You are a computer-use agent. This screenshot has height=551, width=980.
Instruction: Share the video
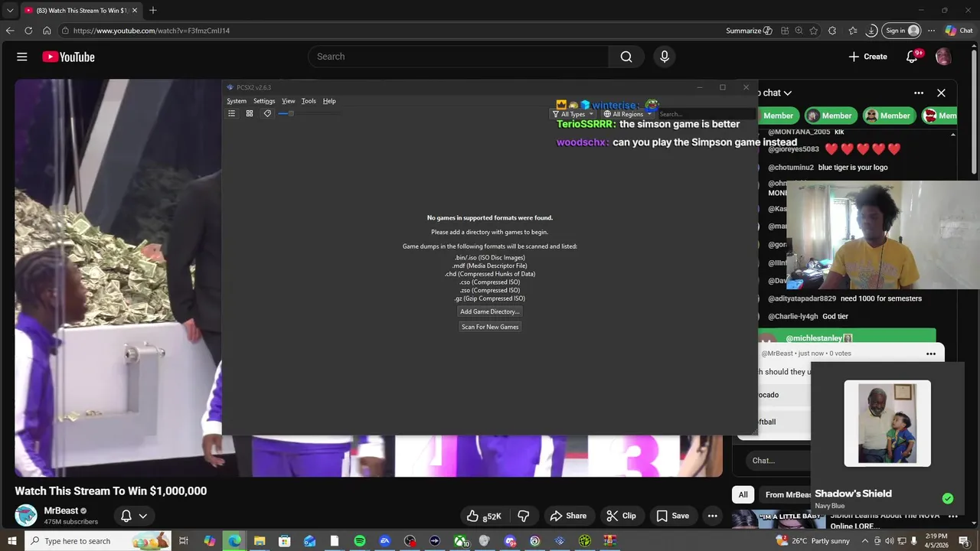568,516
